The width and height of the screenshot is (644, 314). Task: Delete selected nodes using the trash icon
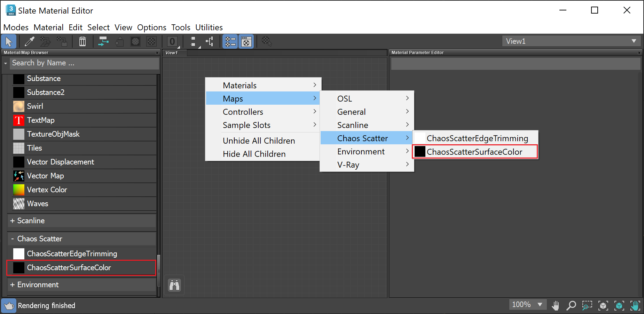pos(83,41)
